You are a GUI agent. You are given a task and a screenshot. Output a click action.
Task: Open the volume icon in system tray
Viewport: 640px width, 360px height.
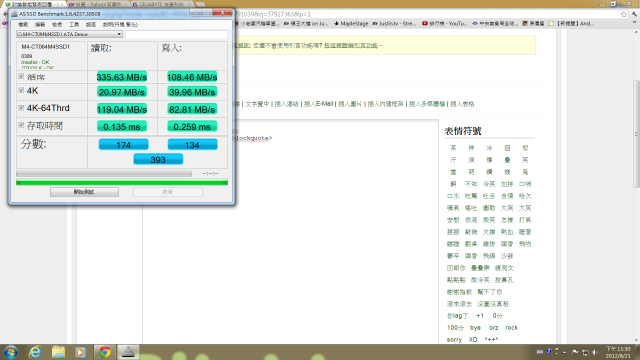click(595, 352)
